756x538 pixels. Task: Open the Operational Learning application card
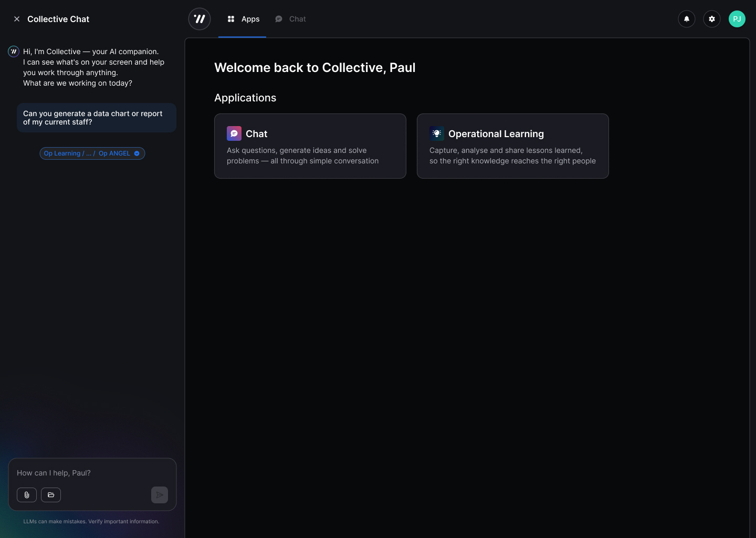coord(513,146)
